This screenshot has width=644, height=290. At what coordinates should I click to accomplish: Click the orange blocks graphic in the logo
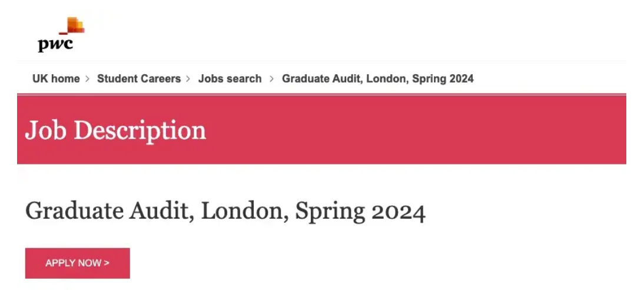(x=74, y=25)
